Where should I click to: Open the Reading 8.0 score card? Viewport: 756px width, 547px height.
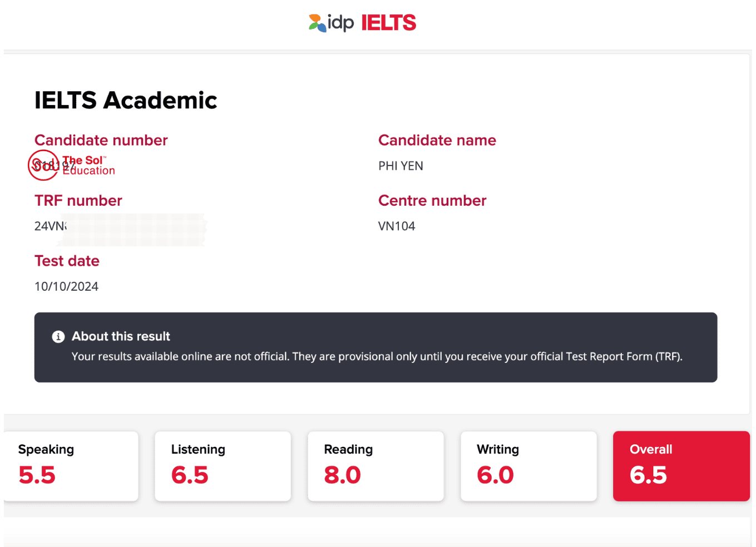click(375, 466)
